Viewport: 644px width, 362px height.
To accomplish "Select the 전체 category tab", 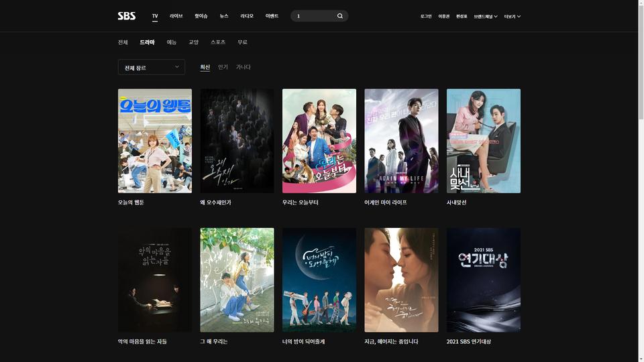I will click(x=123, y=42).
